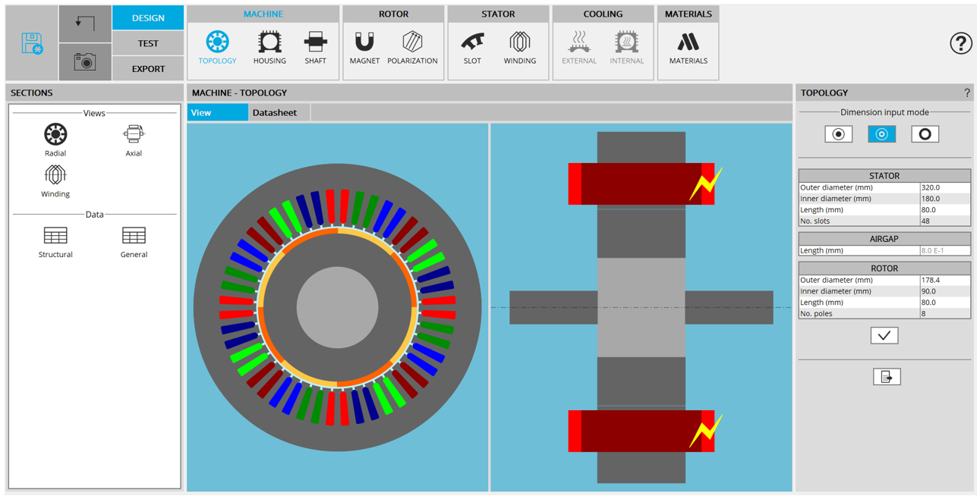
Task: Select the first dimension input mode
Action: (x=839, y=134)
